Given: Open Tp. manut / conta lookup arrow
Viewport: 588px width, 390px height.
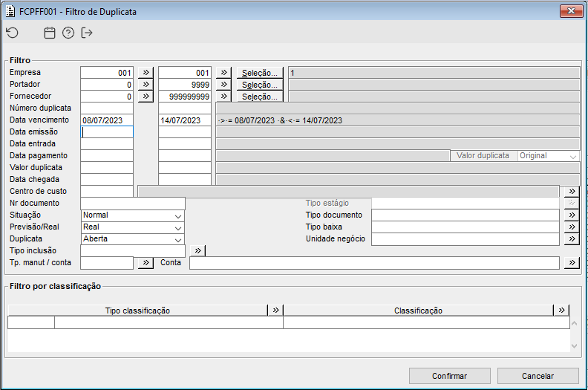Looking at the screenshot, I should point(146,263).
